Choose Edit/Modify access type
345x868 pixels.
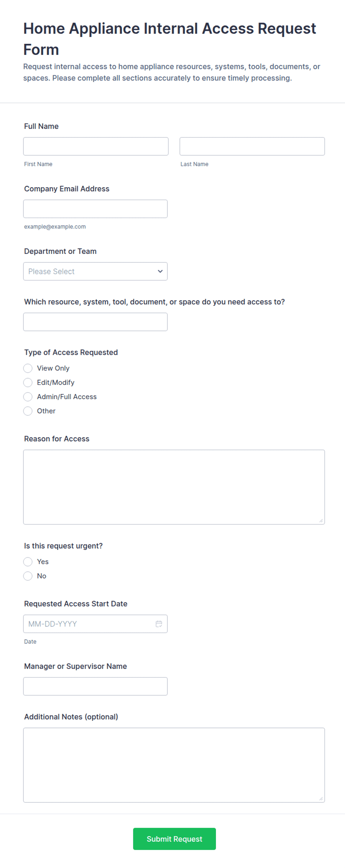(x=28, y=382)
